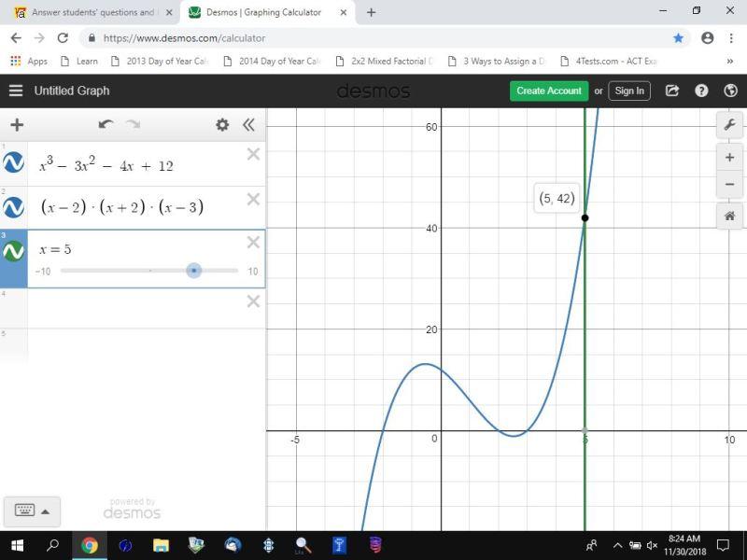Delete empty expression row 4

pyautogui.click(x=253, y=301)
